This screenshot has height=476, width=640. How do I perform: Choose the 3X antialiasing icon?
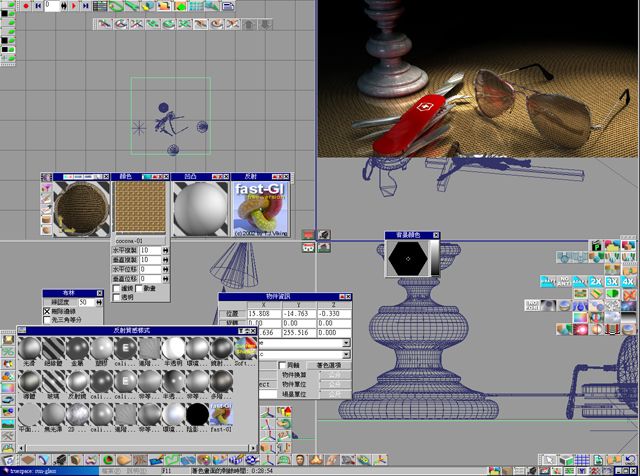point(612,283)
